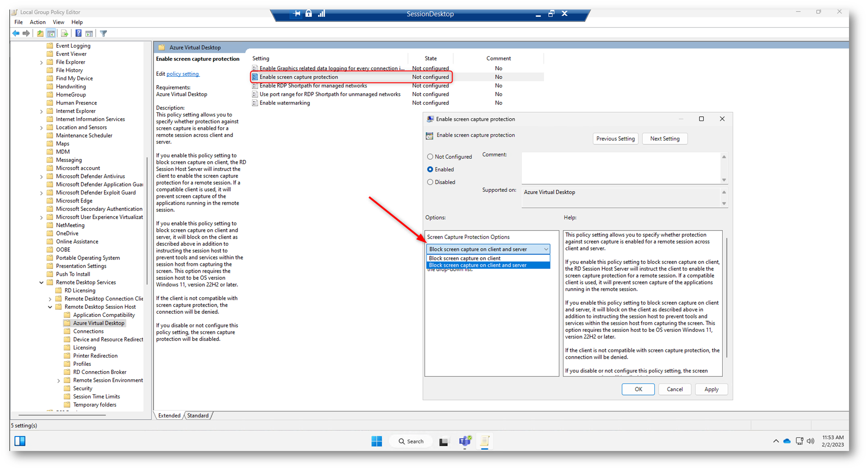Click the lock icon on SessionDesktop bar
This screenshot has height=470, width=868.
(x=308, y=14)
